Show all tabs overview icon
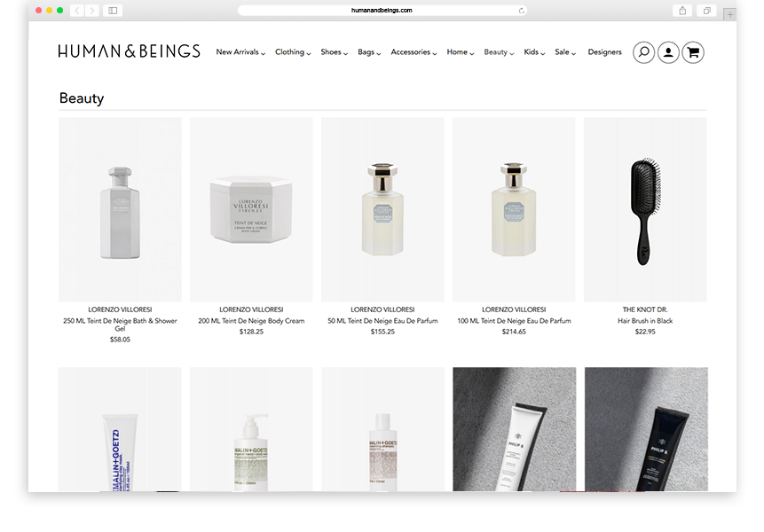This screenshot has height=532, width=764. 706,11
